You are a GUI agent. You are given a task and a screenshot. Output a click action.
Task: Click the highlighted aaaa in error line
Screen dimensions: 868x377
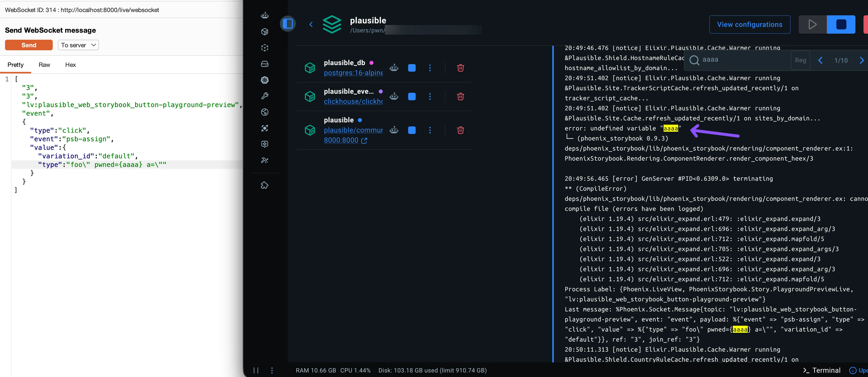point(671,128)
